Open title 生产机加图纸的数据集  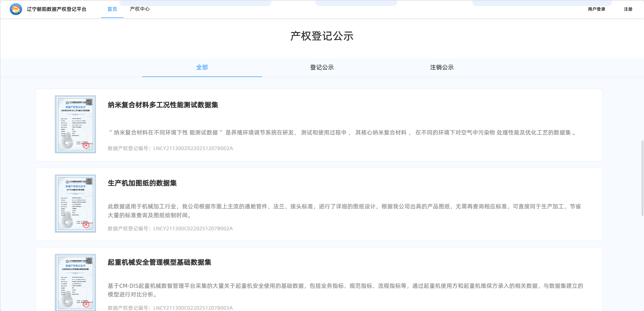click(x=142, y=183)
